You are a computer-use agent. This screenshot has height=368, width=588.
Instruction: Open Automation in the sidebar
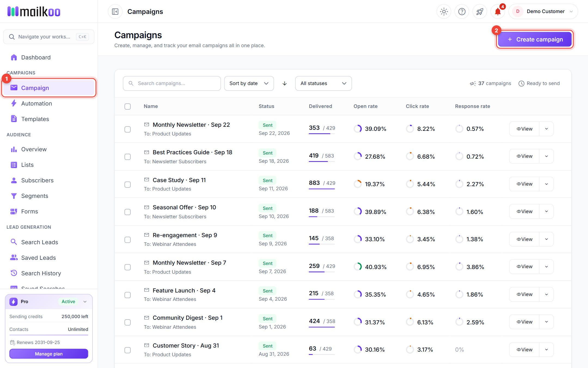point(49,104)
